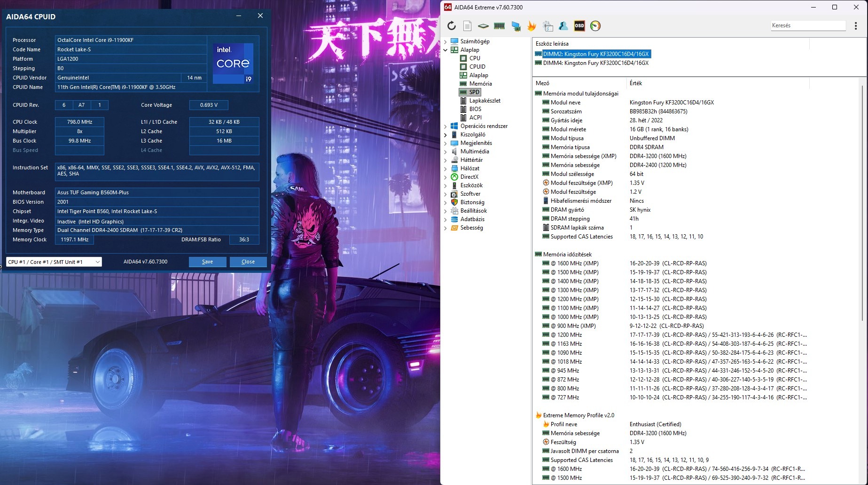Click the Hálózat network icon in tree
868x485 pixels.
tap(454, 168)
